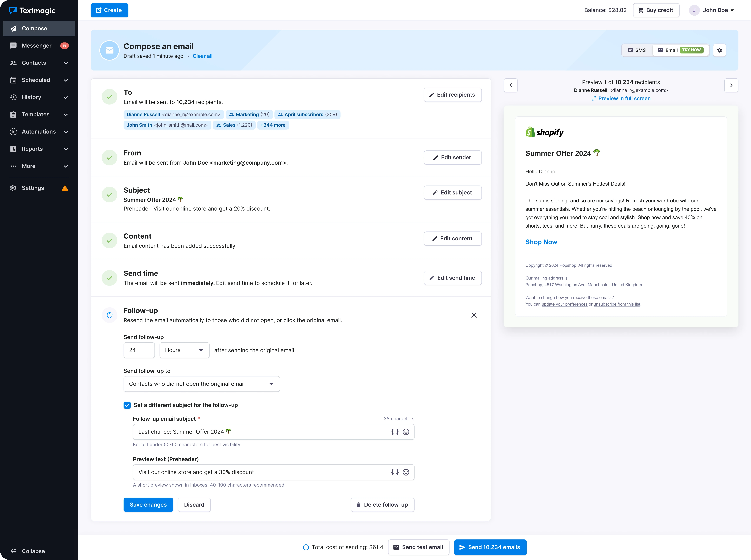
Task: Insert merge tag in follow-up subject field
Action: click(395, 432)
